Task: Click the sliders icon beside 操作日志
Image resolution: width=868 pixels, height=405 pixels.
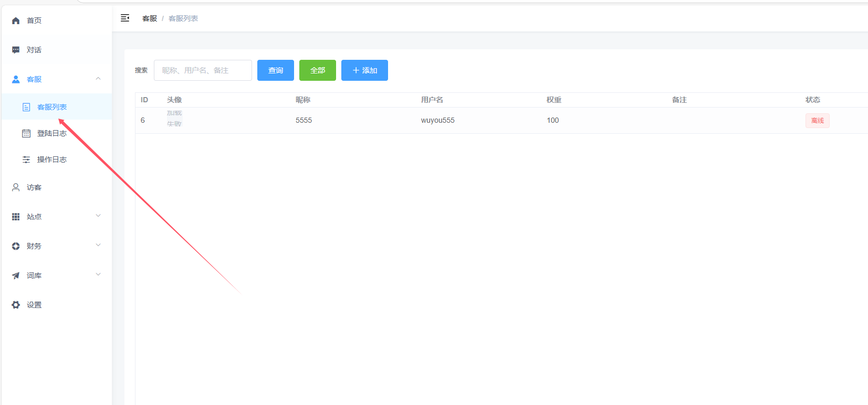Action: (x=26, y=159)
